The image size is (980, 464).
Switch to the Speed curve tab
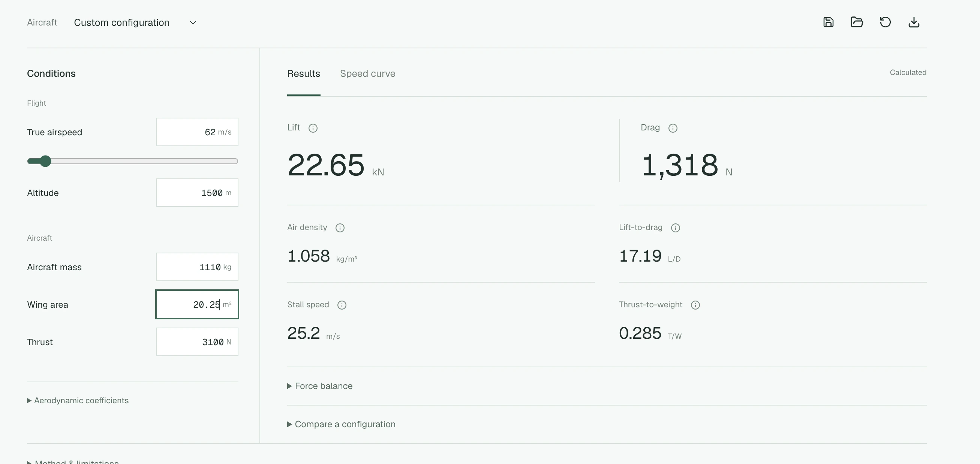pyautogui.click(x=367, y=73)
